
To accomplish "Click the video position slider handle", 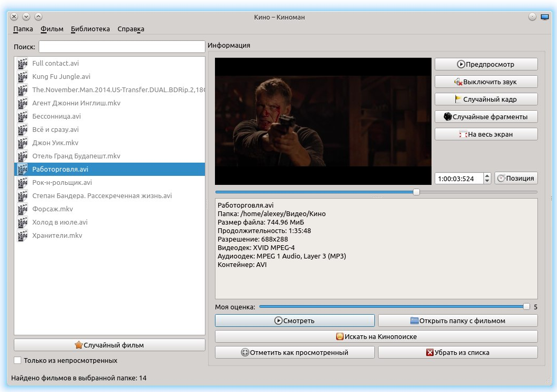I will point(416,192).
